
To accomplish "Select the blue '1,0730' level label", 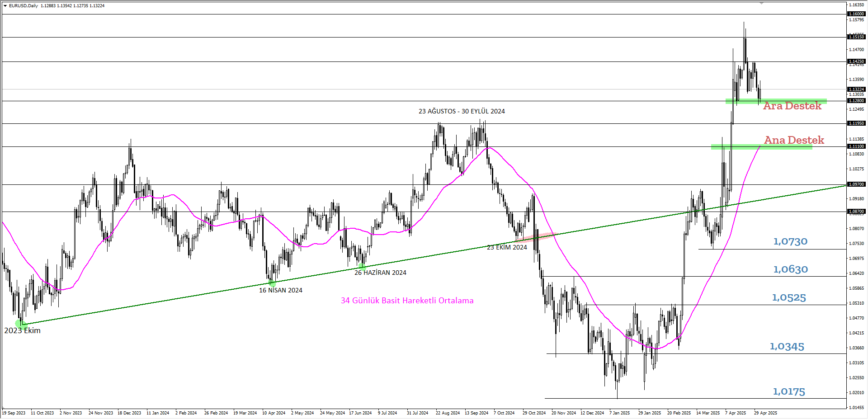I will click(790, 241).
